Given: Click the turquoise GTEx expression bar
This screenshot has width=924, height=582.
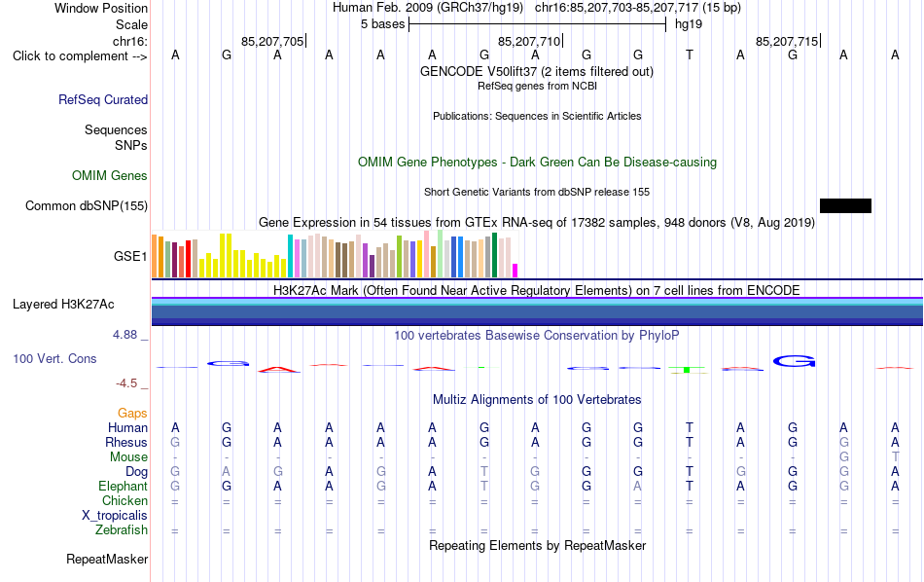Looking at the screenshot, I should tap(290, 256).
